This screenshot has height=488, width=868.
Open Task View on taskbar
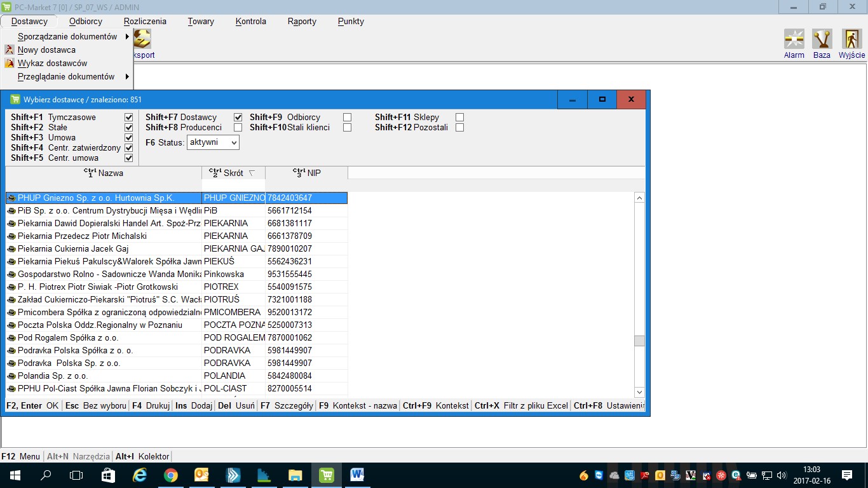click(x=76, y=475)
